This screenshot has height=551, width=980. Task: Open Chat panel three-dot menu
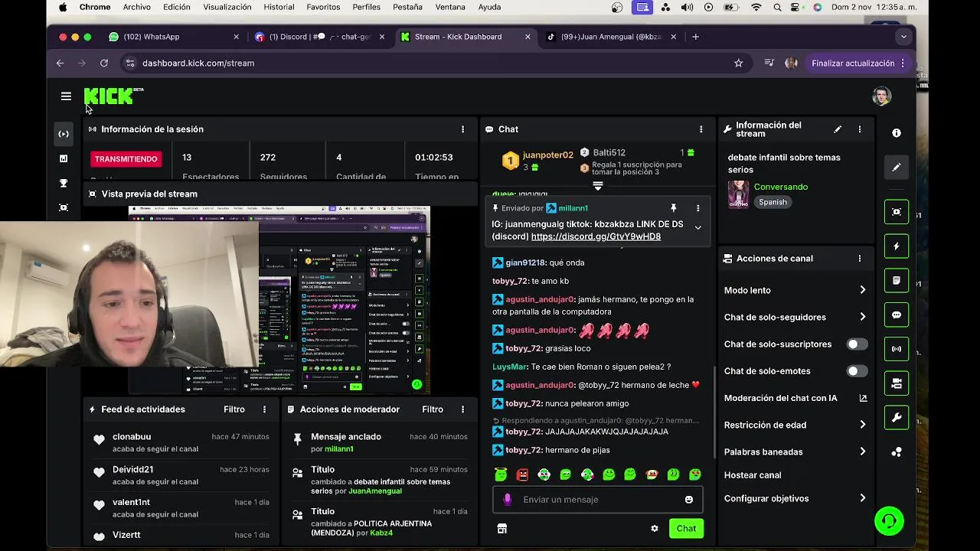701,129
